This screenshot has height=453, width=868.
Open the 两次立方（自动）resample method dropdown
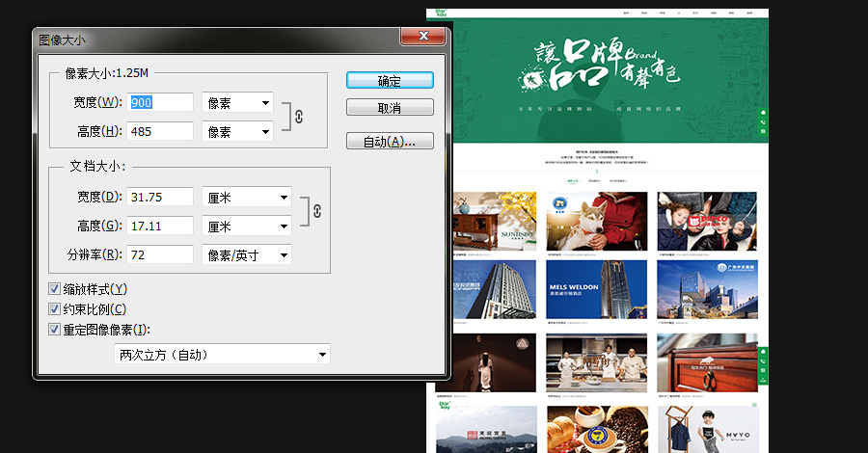point(222,355)
